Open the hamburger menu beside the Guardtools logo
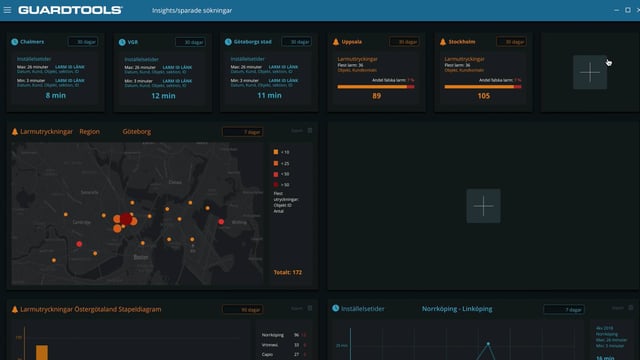The height and width of the screenshot is (360, 640). [7, 10]
